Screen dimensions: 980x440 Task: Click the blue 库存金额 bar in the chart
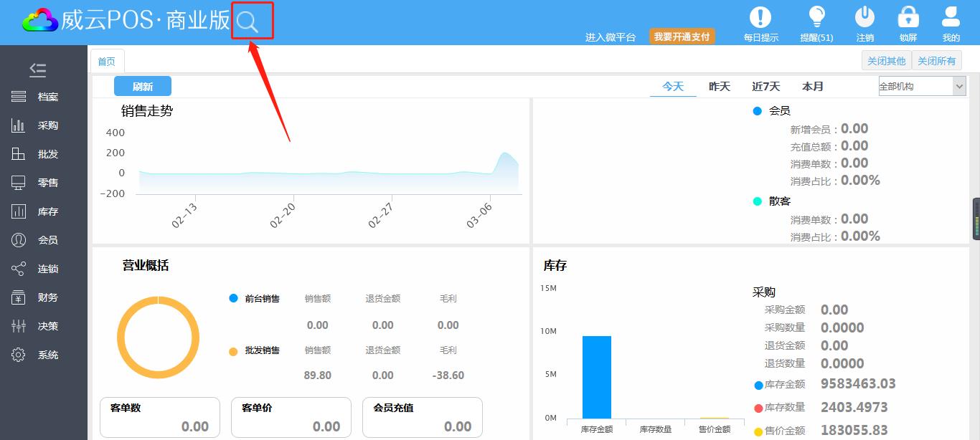click(x=597, y=377)
